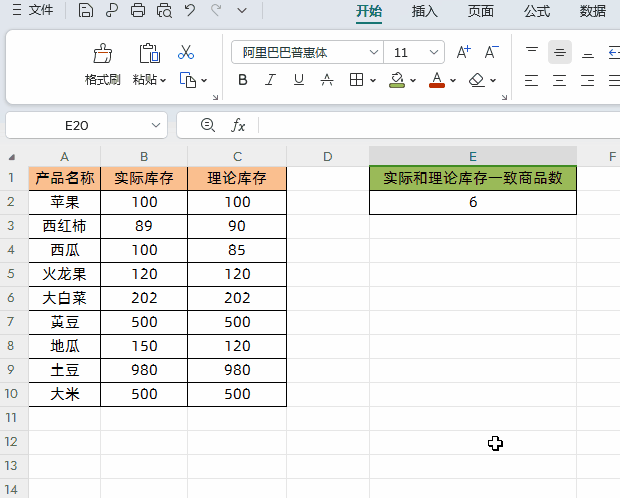
Task: Expand the Clear eraser dropdown arrow
Action: coord(493,81)
